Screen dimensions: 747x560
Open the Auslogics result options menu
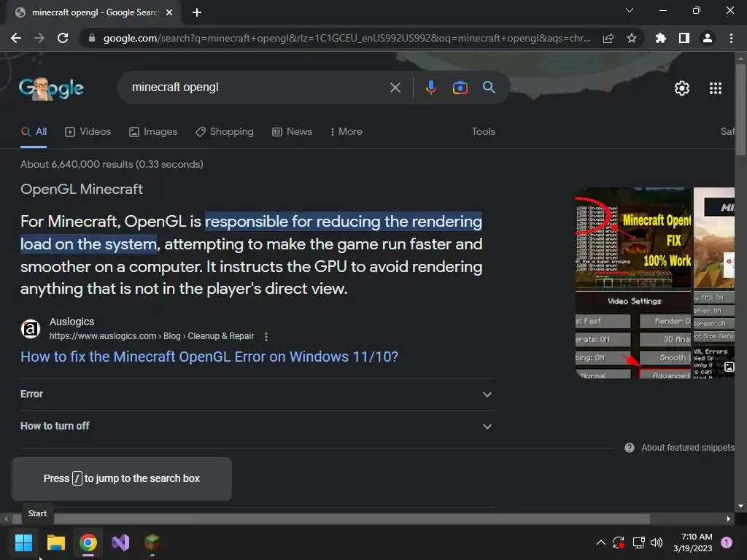coord(266,337)
